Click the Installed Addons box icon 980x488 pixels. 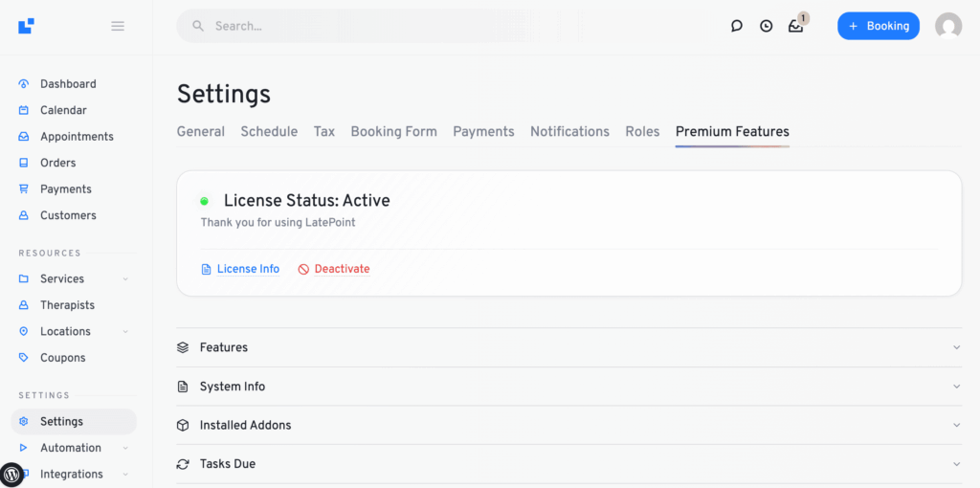(183, 426)
